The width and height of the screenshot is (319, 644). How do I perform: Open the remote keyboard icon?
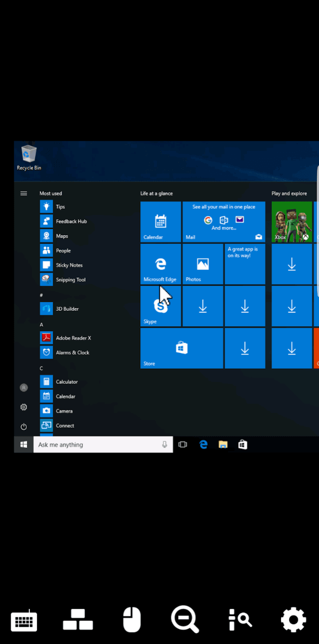pyautogui.click(x=24, y=620)
